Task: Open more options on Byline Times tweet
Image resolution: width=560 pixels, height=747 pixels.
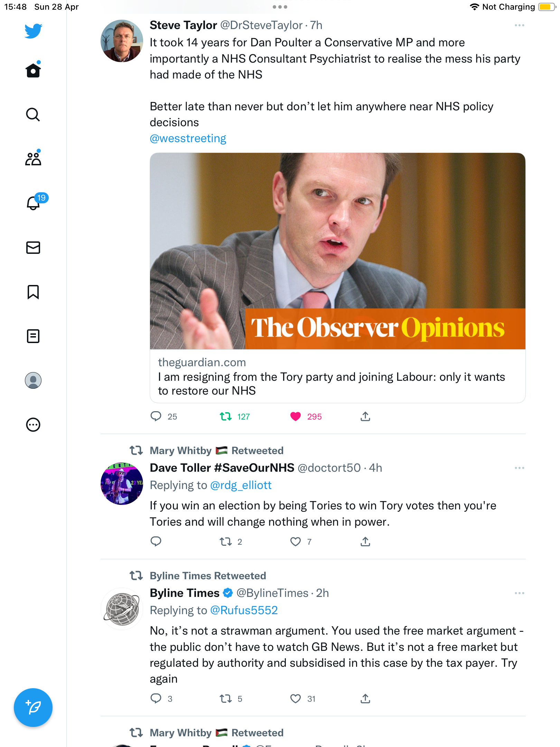Action: (519, 593)
